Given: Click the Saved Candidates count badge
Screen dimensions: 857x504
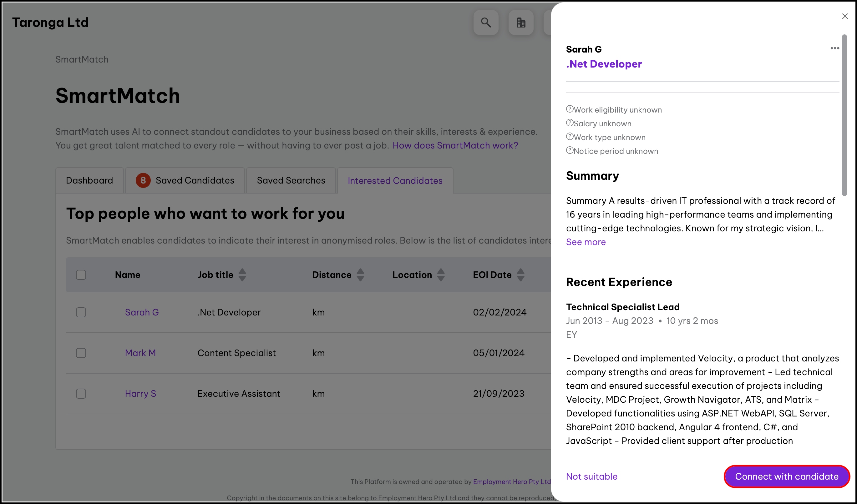Looking at the screenshot, I should pos(143,180).
